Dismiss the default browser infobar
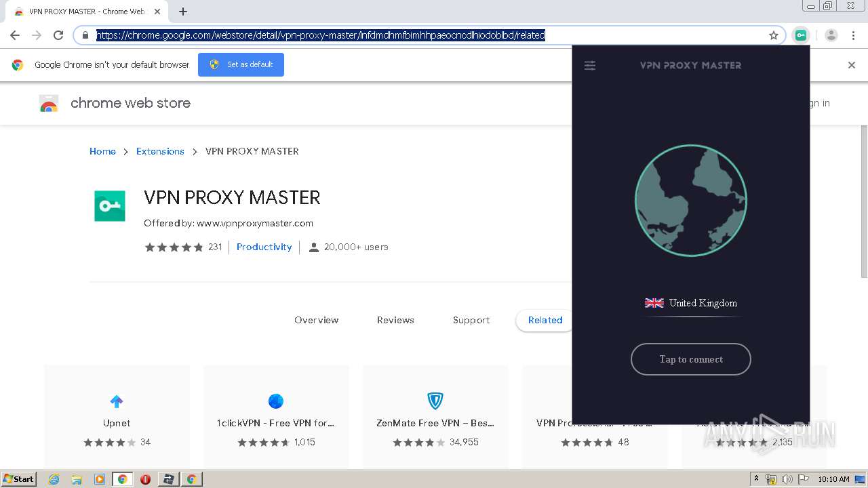 [852, 65]
